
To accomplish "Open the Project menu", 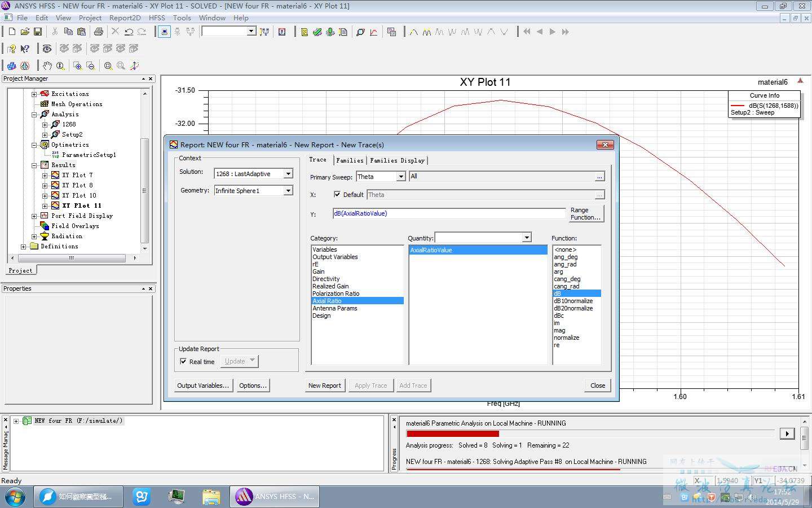I will (x=90, y=17).
